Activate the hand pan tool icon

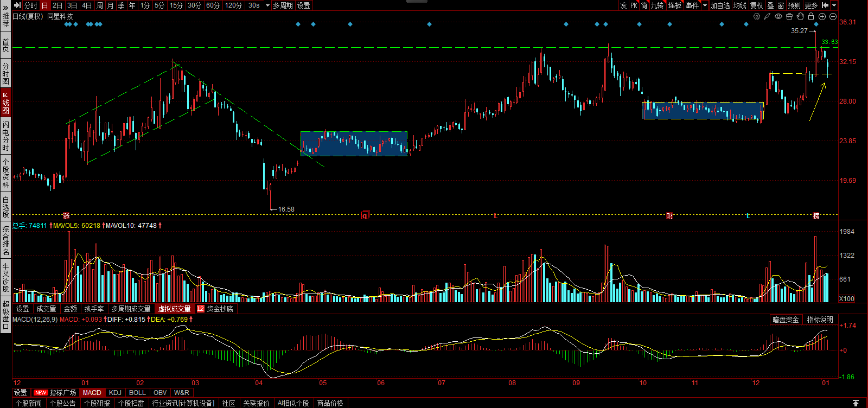pyautogui.click(x=800, y=16)
